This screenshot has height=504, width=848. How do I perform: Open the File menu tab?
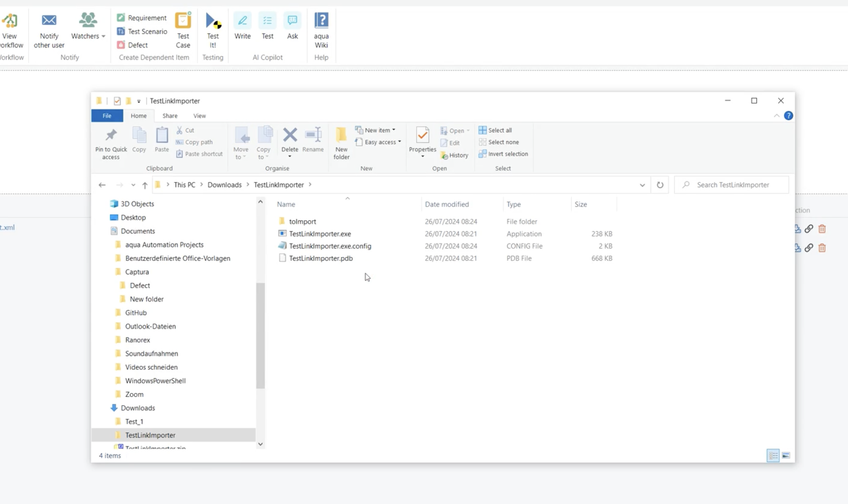tap(107, 116)
